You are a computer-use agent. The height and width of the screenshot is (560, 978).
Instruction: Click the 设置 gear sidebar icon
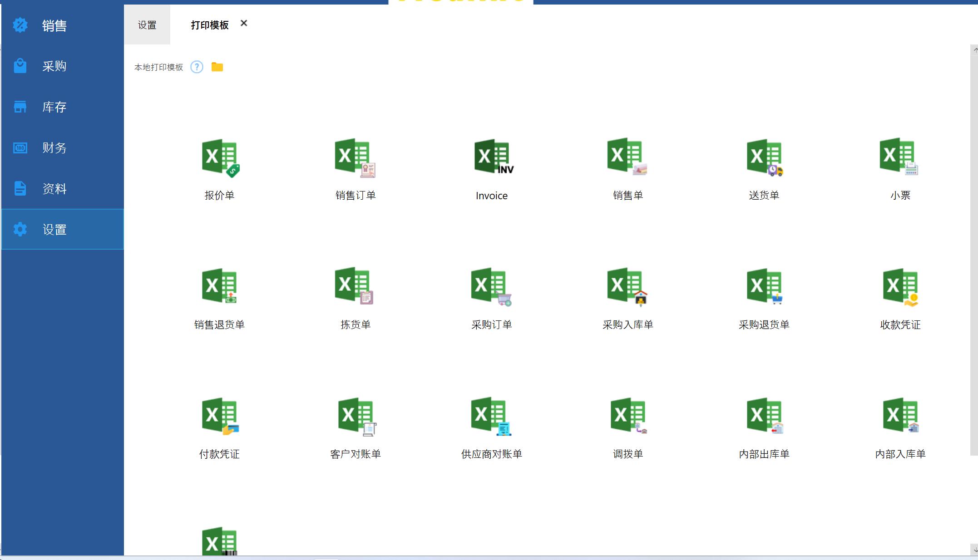coord(20,229)
